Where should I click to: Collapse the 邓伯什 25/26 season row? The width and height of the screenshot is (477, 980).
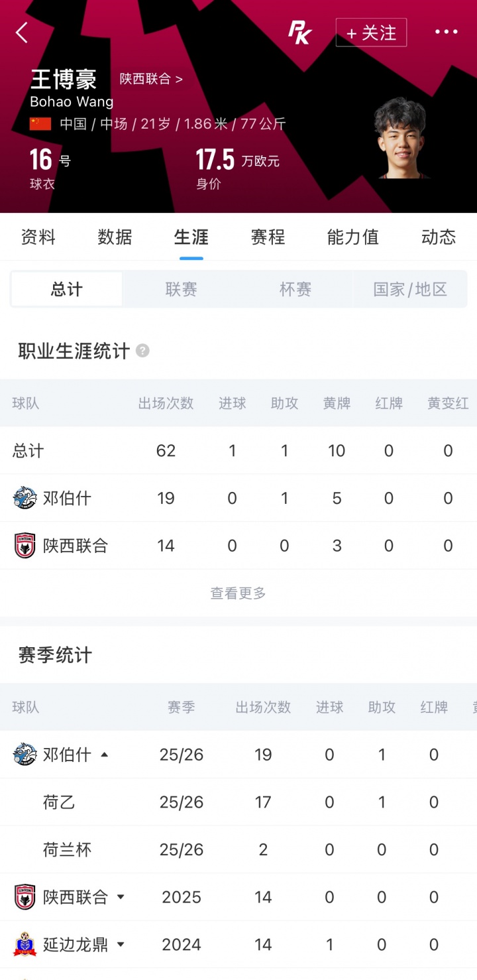tap(104, 755)
